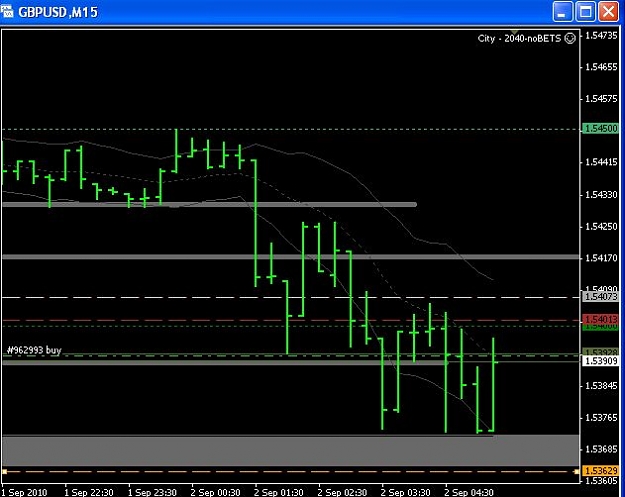Click the 1.54250 price scale label
The width and height of the screenshot is (625, 497).
coord(601,226)
